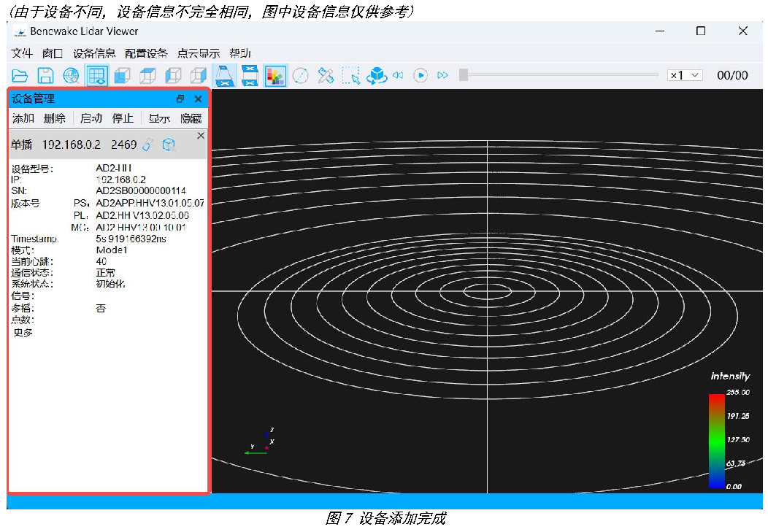
Task: Toggle the perspective projection icon
Action: click(224, 75)
